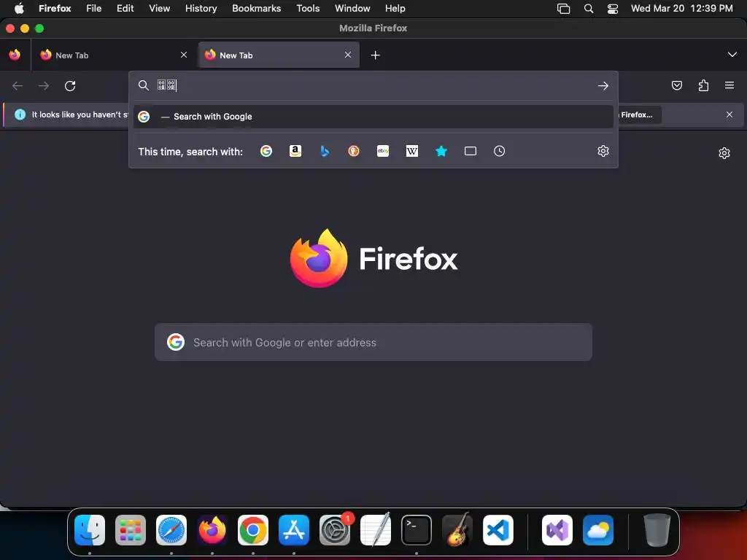Close the active second New Tab
This screenshot has width=747, height=560.
[348, 55]
